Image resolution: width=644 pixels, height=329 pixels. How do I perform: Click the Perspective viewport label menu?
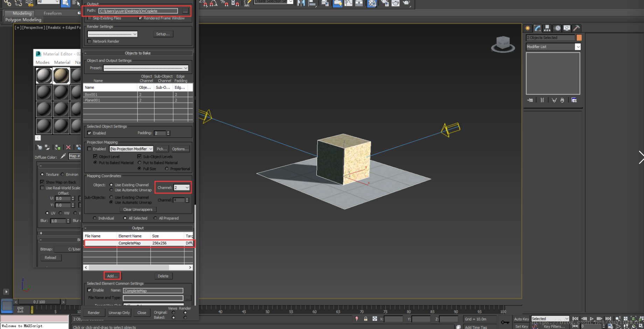33,28
